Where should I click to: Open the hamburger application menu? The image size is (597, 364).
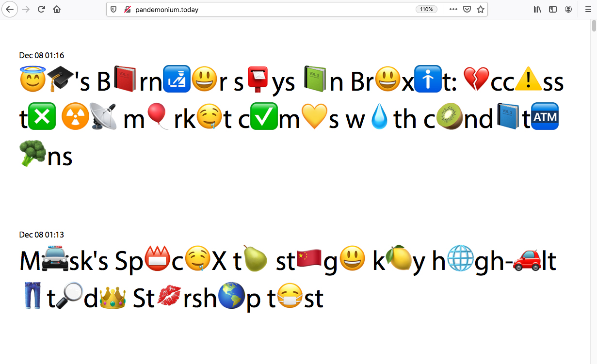click(x=588, y=9)
